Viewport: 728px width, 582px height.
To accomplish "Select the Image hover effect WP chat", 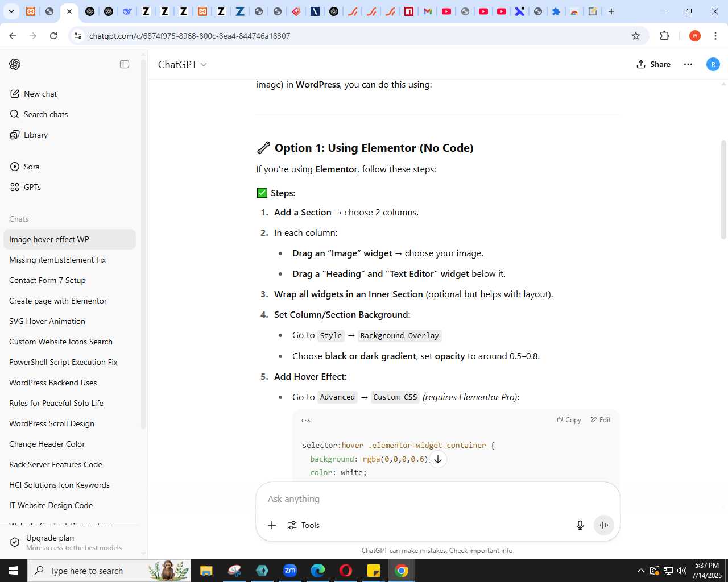I will point(69,239).
